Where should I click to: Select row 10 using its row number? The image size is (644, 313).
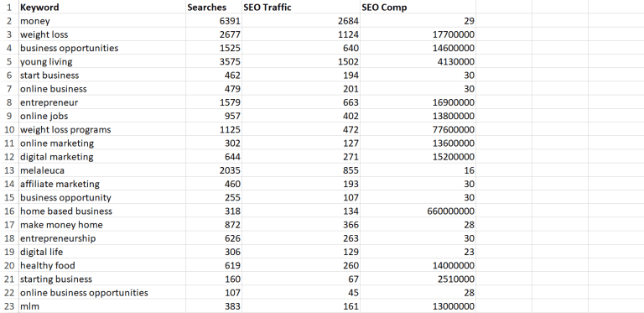(9, 129)
